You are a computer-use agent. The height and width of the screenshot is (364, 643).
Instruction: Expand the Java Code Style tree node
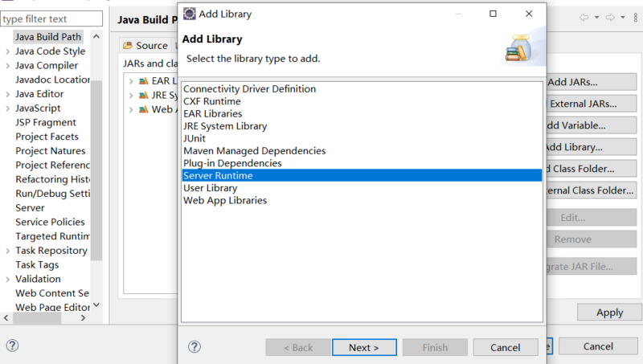click(7, 51)
